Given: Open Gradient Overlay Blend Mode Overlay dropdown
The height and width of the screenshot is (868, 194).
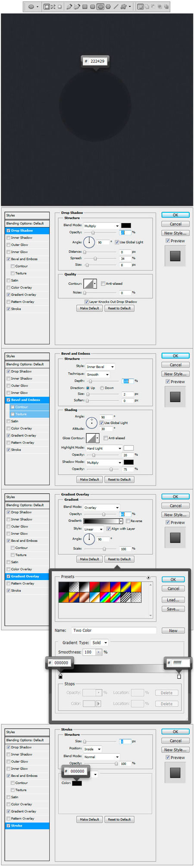Looking at the screenshot, I should click(101, 508).
